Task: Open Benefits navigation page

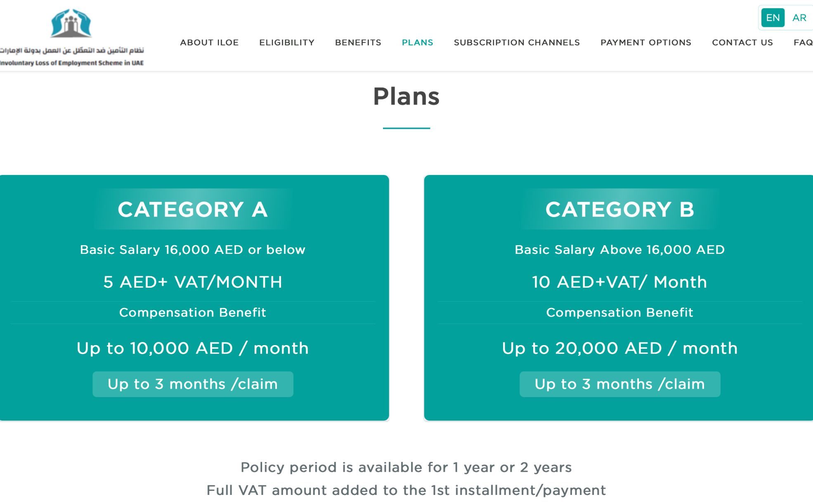Action: coord(358,42)
